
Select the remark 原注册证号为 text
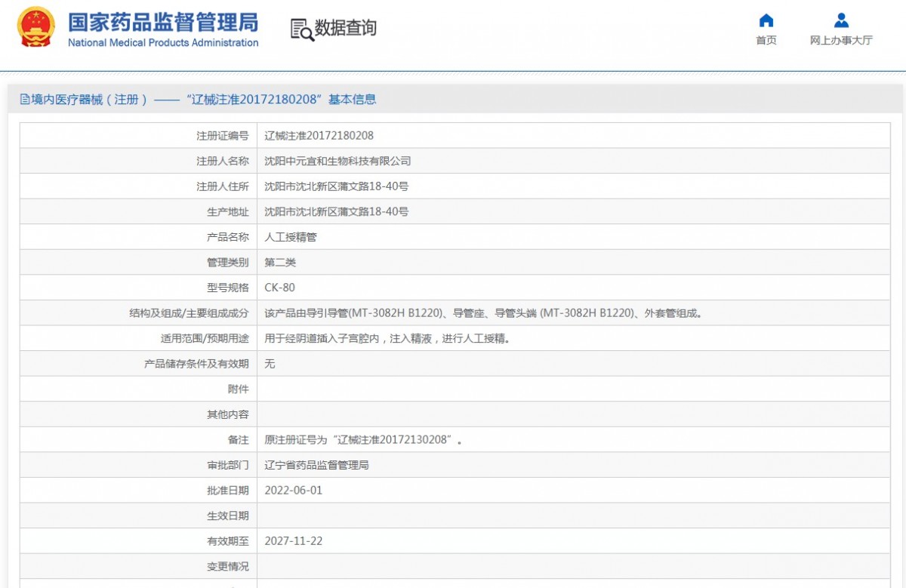[x=363, y=440]
